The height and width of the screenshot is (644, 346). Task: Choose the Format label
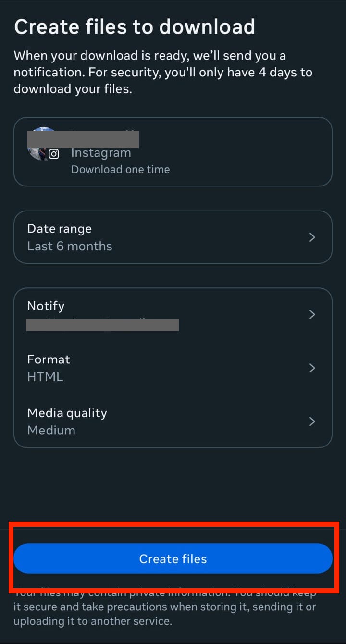49,359
